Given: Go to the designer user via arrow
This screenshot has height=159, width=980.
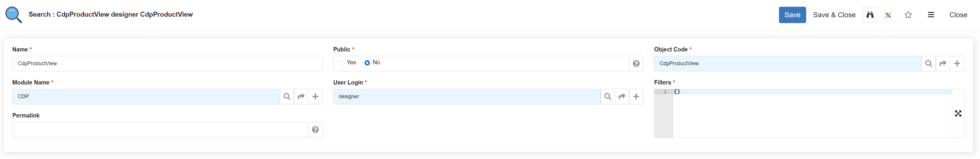Looking at the screenshot, I should (622, 97).
